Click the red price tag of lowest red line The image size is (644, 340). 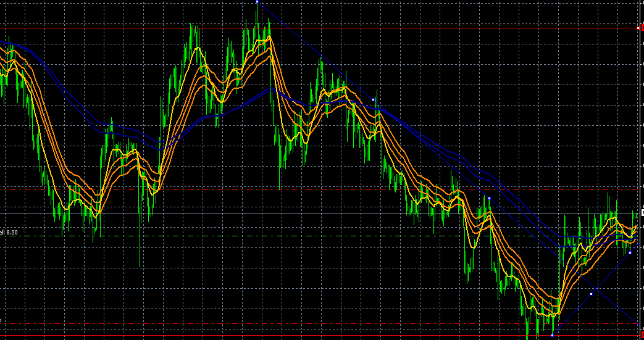(x=642, y=336)
